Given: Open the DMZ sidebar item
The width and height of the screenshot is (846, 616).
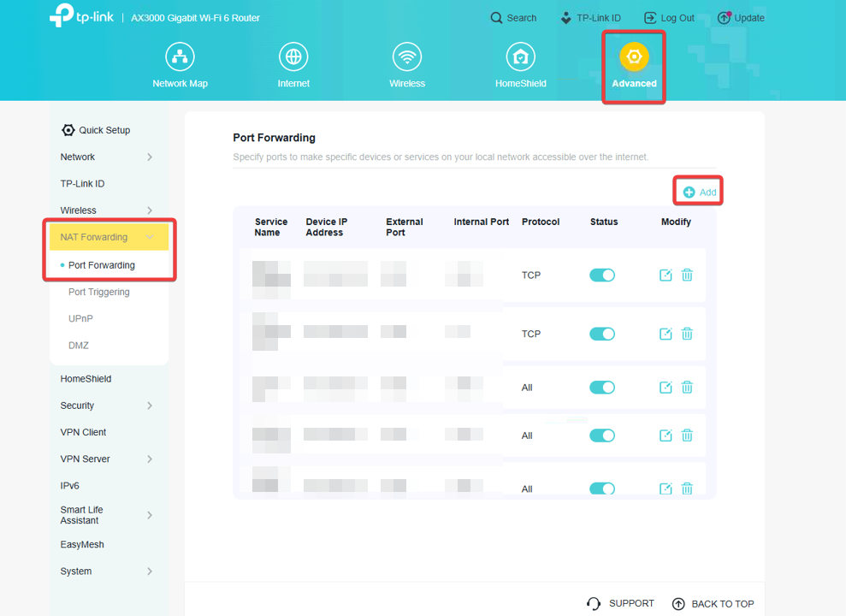Looking at the screenshot, I should point(79,346).
